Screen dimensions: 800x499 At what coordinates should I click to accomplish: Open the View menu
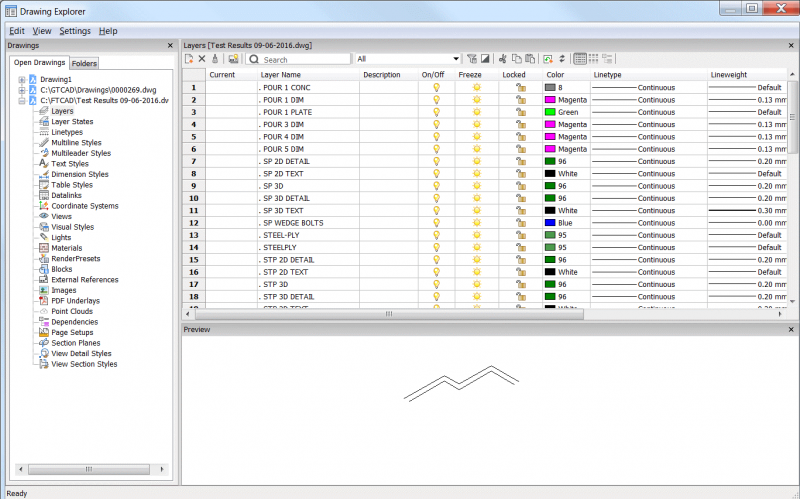[42, 31]
